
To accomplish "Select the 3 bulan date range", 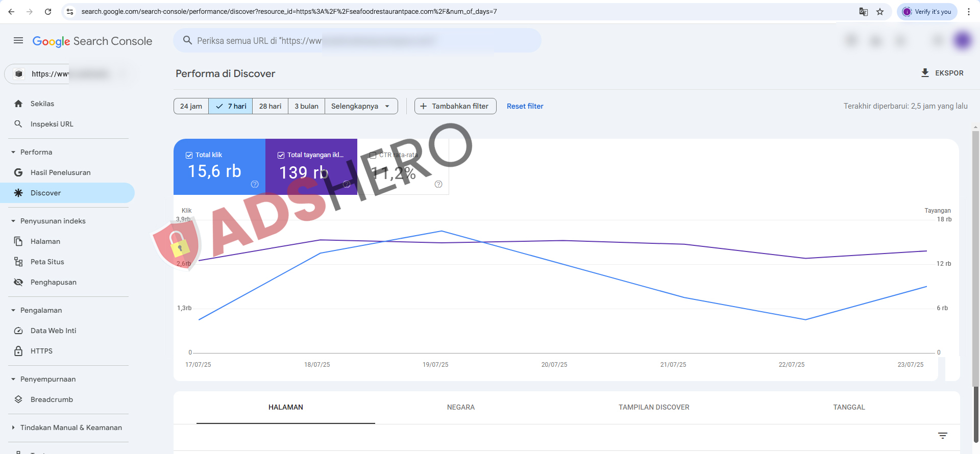I will pyautogui.click(x=307, y=106).
